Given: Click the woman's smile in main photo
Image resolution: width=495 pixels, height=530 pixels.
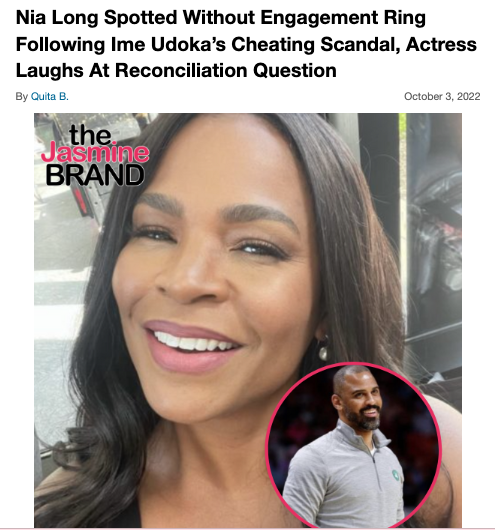Looking at the screenshot, I should click(x=193, y=345).
